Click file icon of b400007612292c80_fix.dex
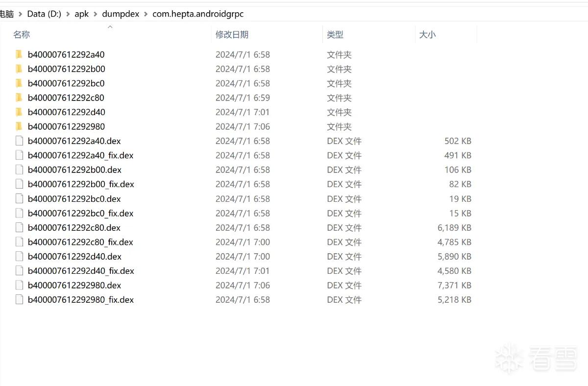Image resolution: width=588 pixels, height=386 pixels. [x=19, y=242]
